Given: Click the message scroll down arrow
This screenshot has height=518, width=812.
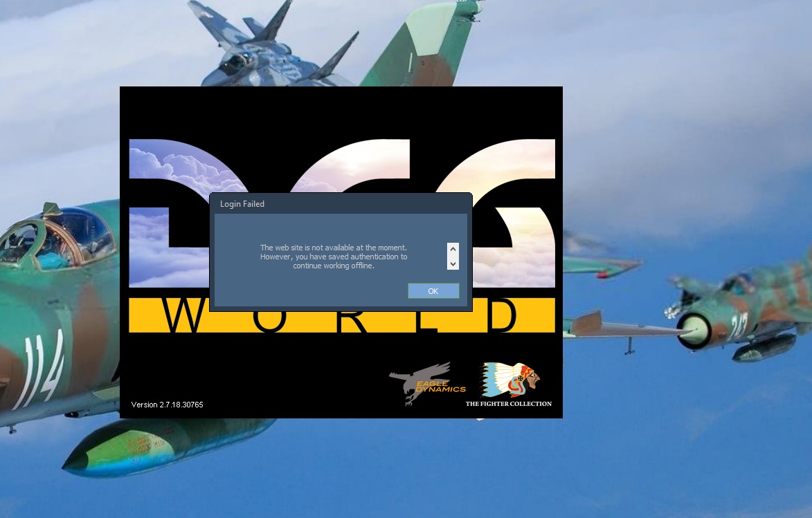Looking at the screenshot, I should [x=453, y=263].
